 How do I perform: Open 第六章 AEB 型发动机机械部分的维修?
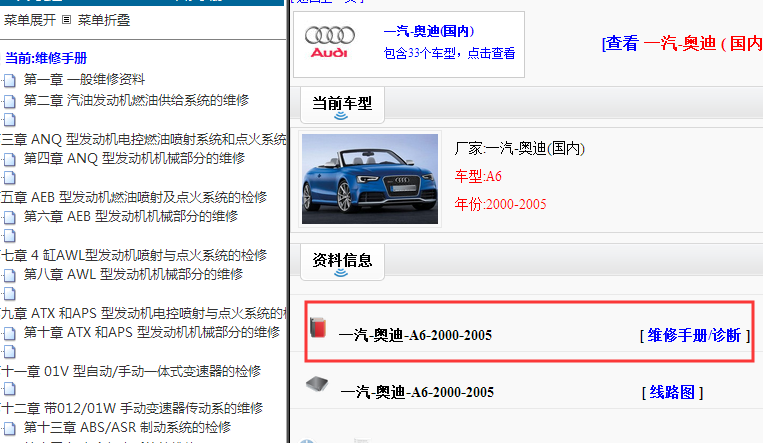131,216
